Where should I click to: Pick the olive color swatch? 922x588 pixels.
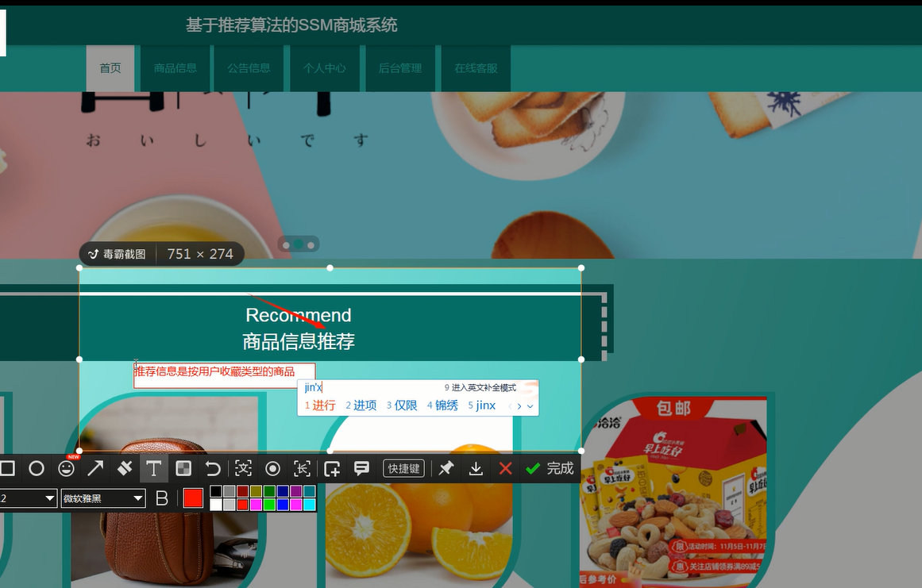tap(256, 492)
